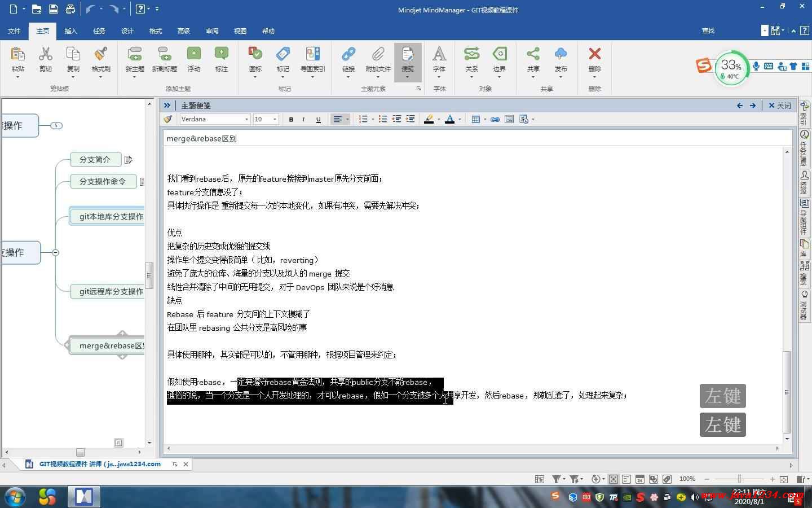Close the notes pane (关闭)
Image resolution: width=812 pixels, height=508 pixels.
pos(780,106)
